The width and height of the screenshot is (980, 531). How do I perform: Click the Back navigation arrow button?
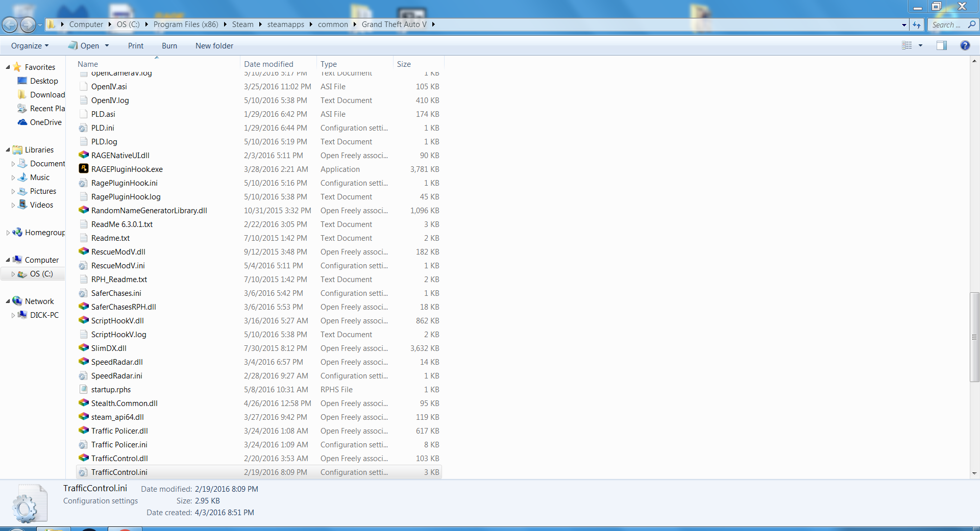[x=10, y=24]
